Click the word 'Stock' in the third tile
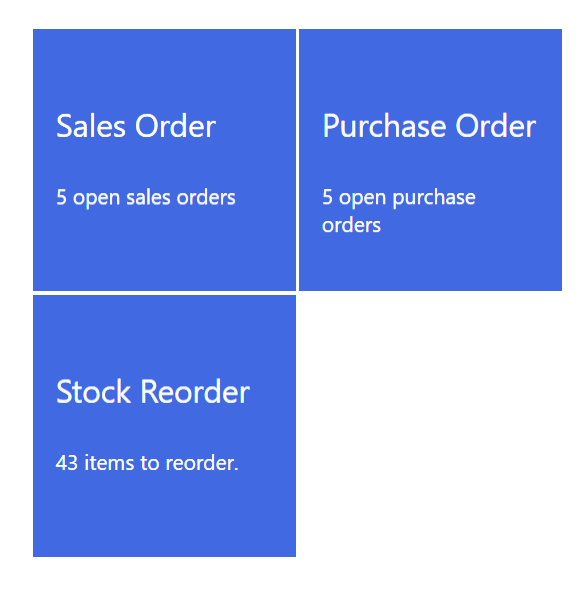Screen dimensions: 577x598 coord(93,392)
